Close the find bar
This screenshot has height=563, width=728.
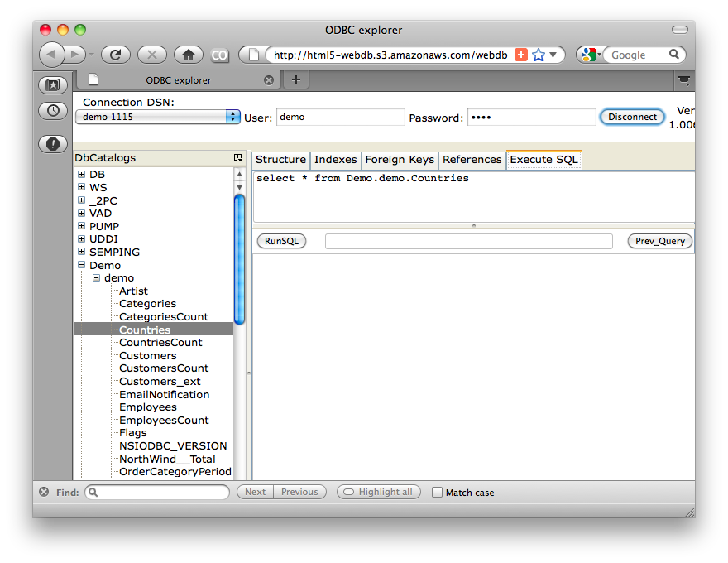pyautogui.click(x=44, y=492)
